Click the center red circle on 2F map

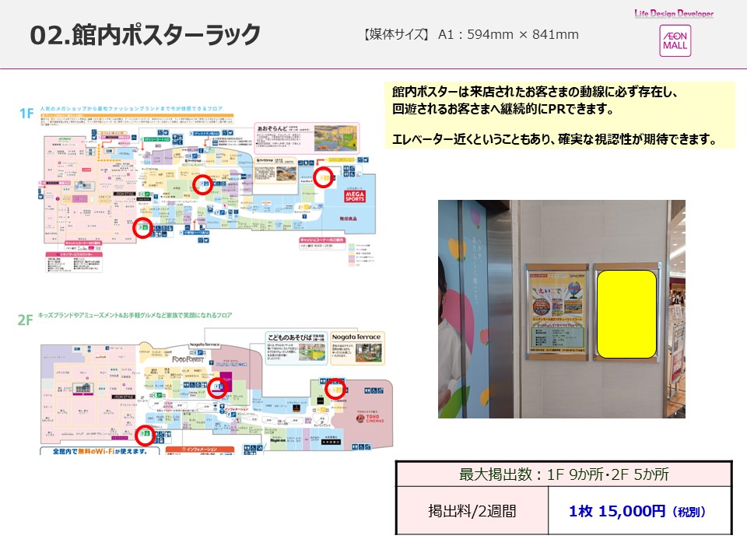pos(219,387)
